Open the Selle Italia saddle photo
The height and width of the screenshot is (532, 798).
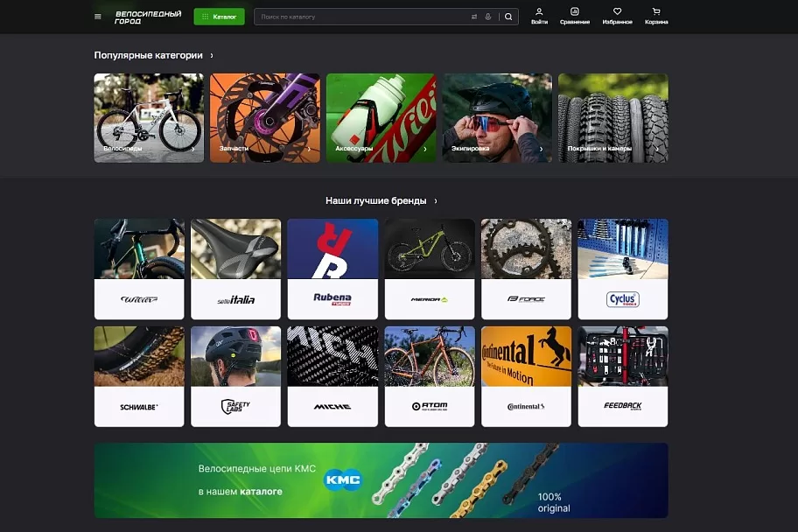(x=235, y=249)
